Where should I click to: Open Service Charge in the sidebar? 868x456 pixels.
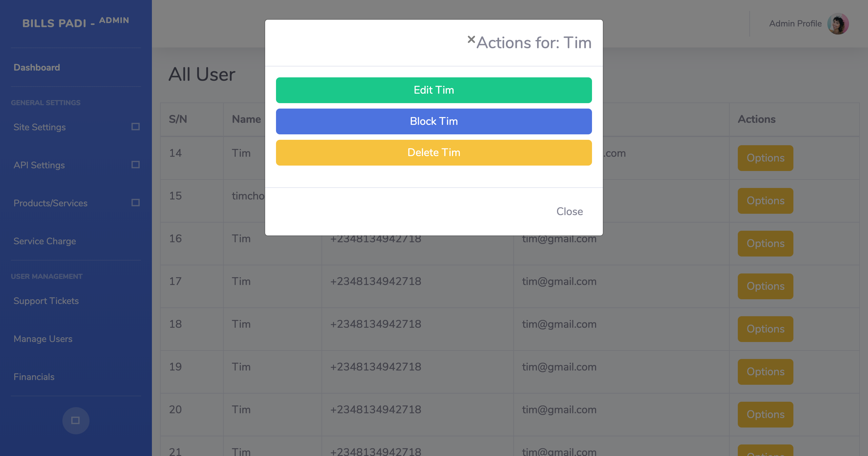pyautogui.click(x=44, y=241)
